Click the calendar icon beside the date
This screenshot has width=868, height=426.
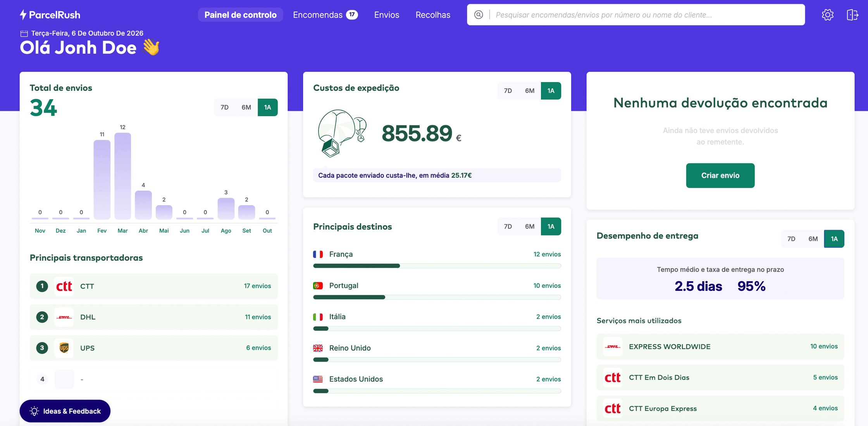coord(24,33)
